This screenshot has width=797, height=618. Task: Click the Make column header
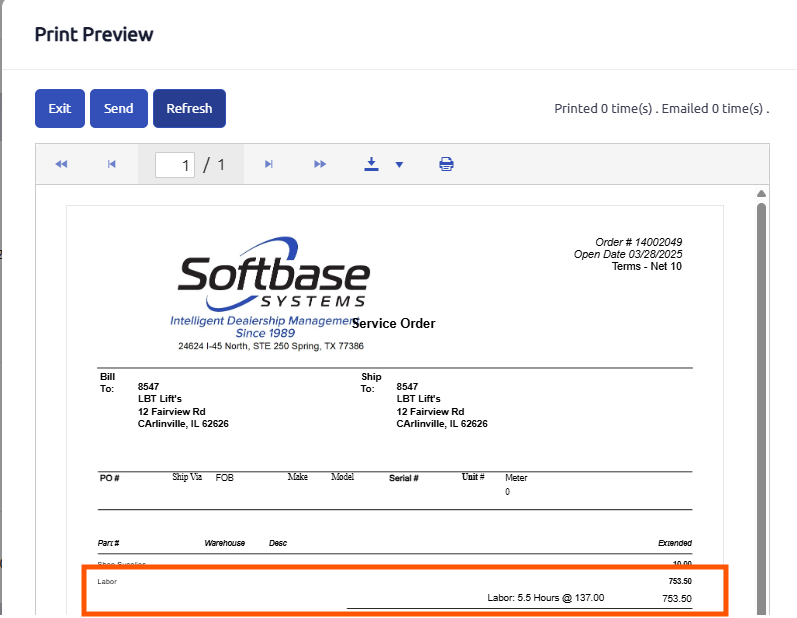[x=297, y=477]
